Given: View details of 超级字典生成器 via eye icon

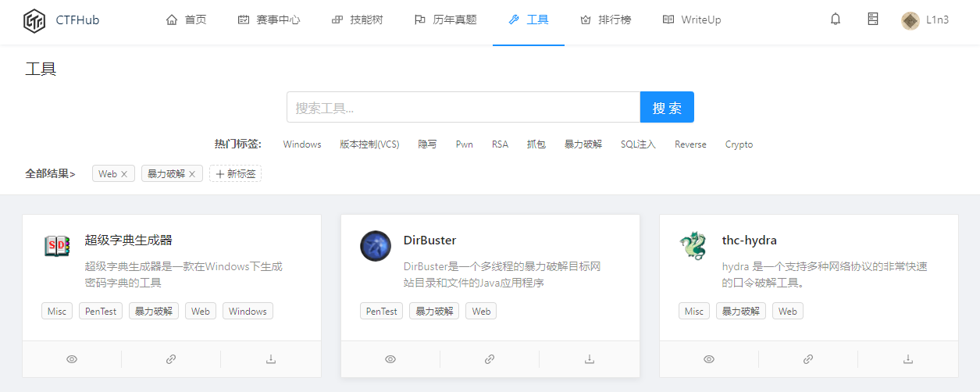Looking at the screenshot, I should [72, 359].
